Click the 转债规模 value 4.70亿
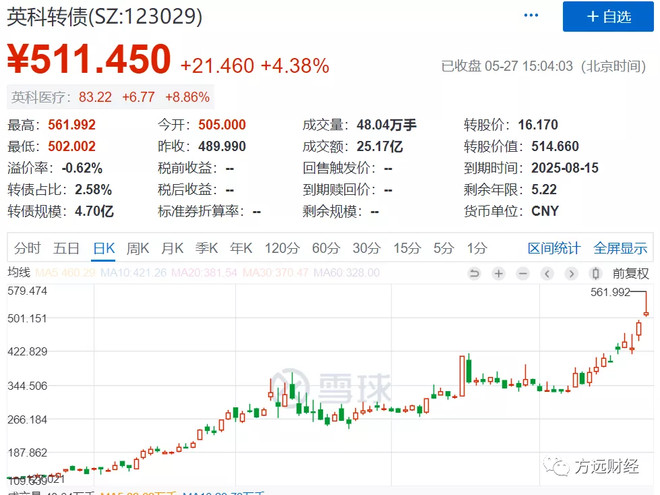 pos(94,211)
